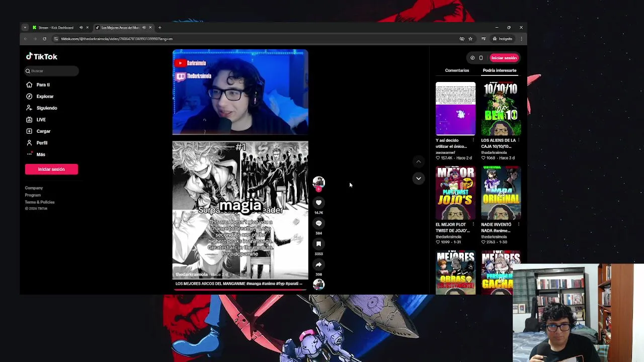Image resolution: width=644 pixels, height=362 pixels.
Task: Click awowamwf creator name
Action: click(445, 152)
